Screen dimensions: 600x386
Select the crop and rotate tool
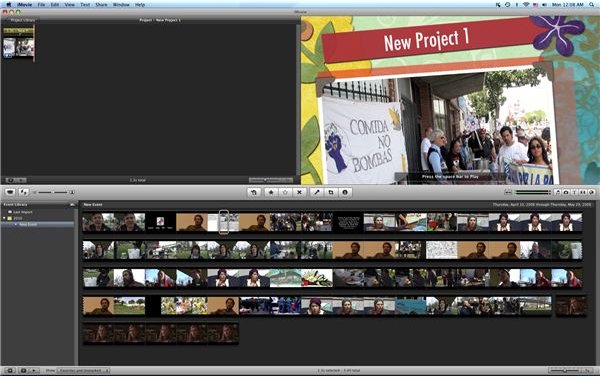(331, 192)
